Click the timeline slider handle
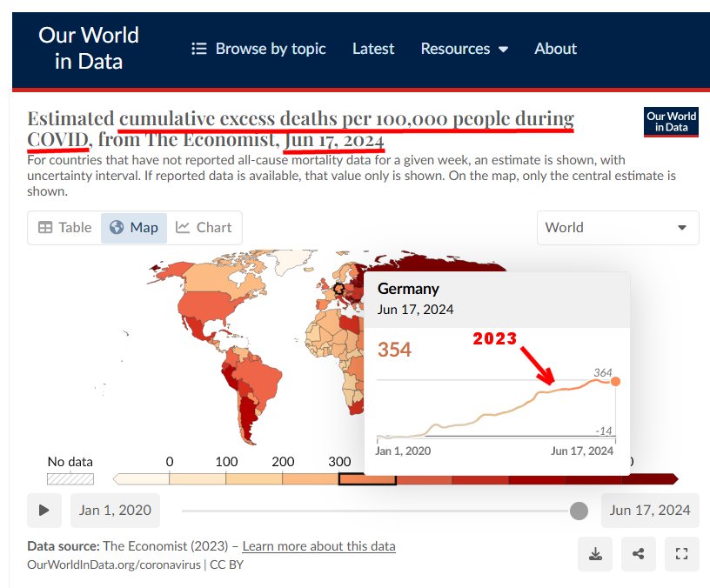 tap(579, 511)
